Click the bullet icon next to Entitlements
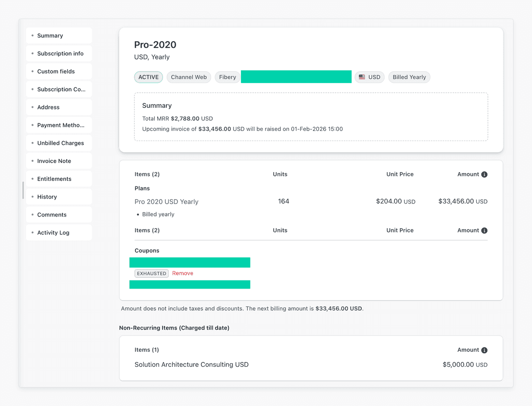This screenshot has height=406, width=532. tap(31, 178)
